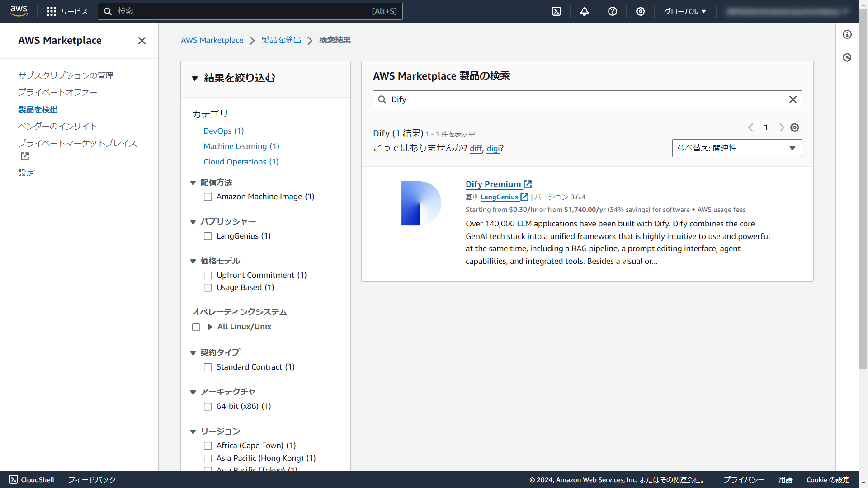Go to next results page arrow
The image size is (868, 488).
[781, 127]
